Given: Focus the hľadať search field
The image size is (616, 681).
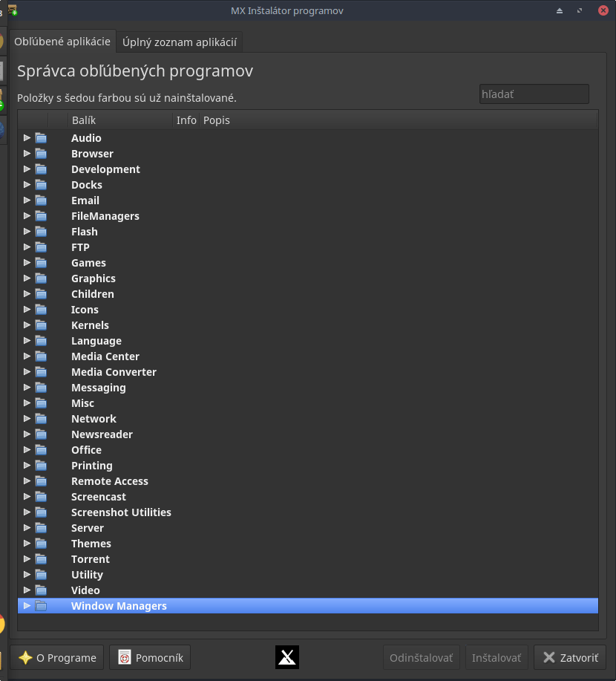Looking at the screenshot, I should (534, 94).
